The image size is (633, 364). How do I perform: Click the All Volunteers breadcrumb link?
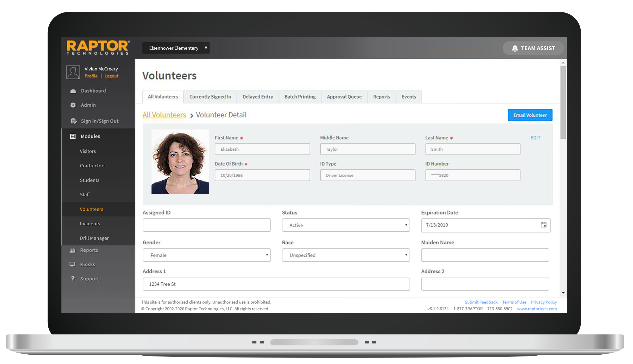[x=164, y=115]
